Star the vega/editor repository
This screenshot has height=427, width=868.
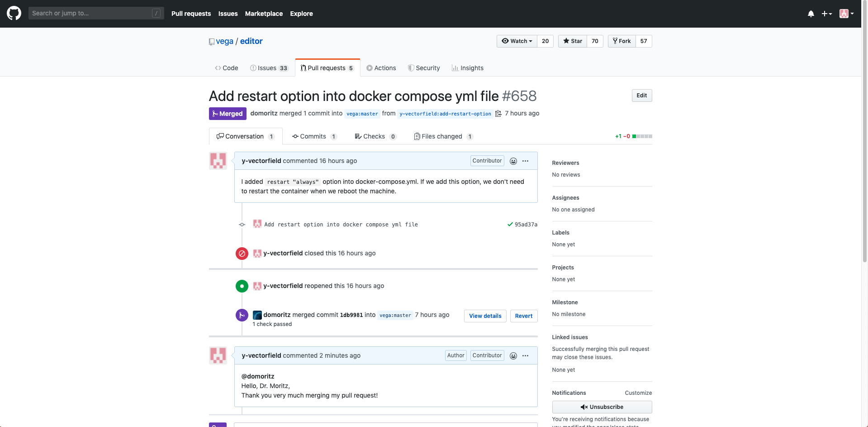573,41
